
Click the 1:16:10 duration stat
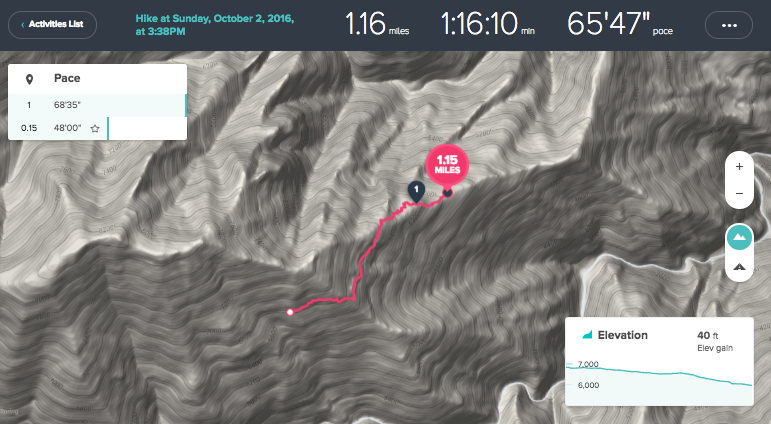pyautogui.click(x=488, y=24)
